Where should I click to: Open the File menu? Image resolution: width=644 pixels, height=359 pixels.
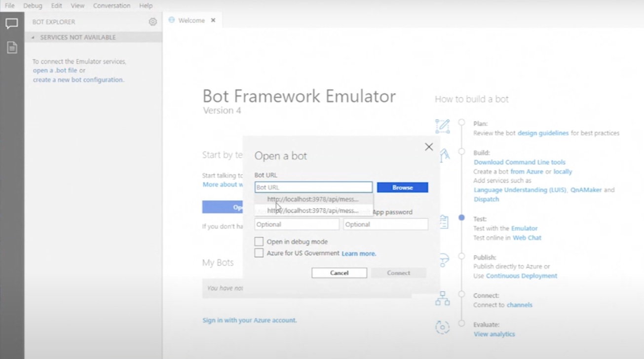coord(9,6)
